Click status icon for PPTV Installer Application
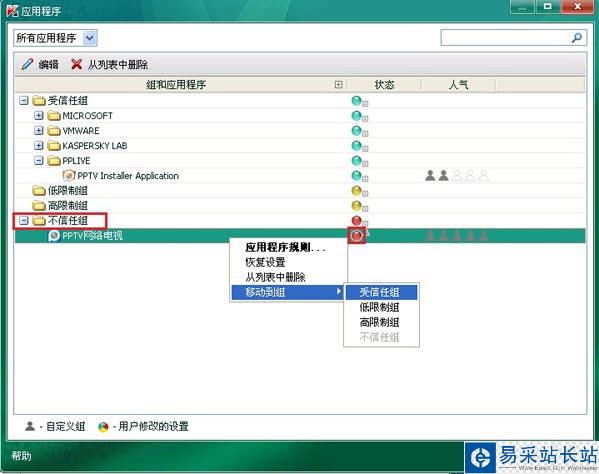Viewport: 599px width, 474px height. [x=356, y=176]
